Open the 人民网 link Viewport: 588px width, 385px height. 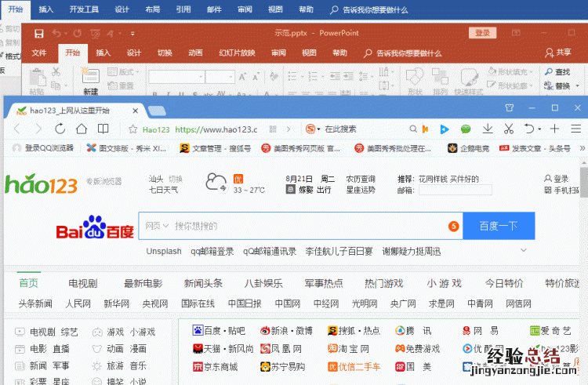78,303
